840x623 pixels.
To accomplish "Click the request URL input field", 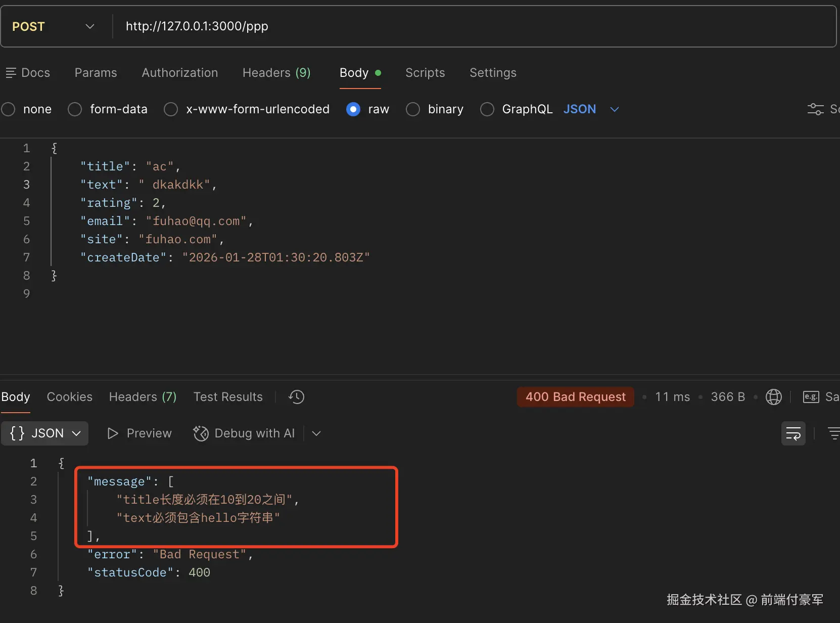I will coord(455,26).
